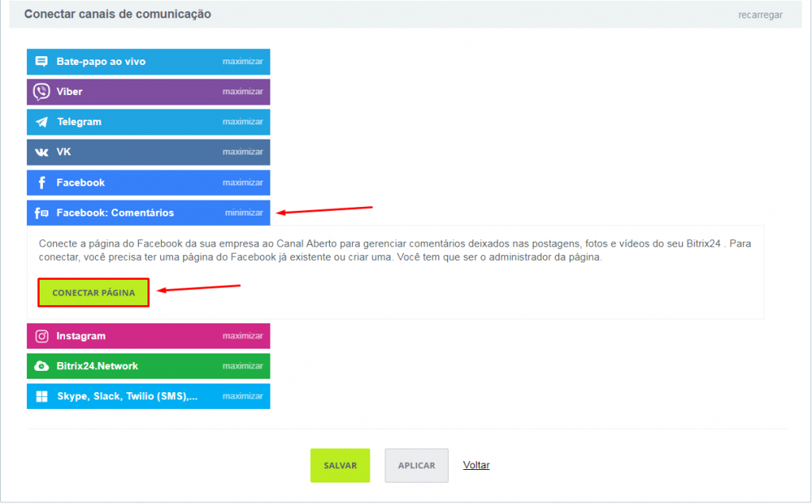Select the Facebook channel title
Image resolution: width=812 pixels, height=504 pixels.
[x=81, y=183]
